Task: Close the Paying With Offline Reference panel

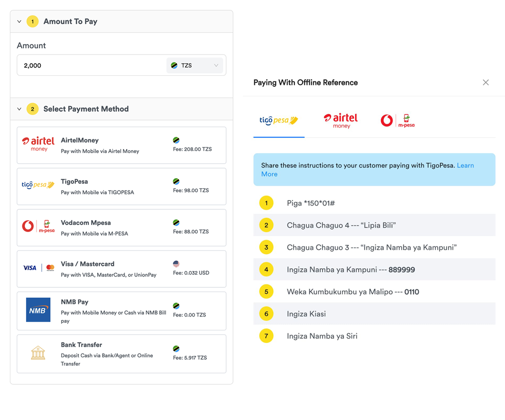Action: (486, 82)
